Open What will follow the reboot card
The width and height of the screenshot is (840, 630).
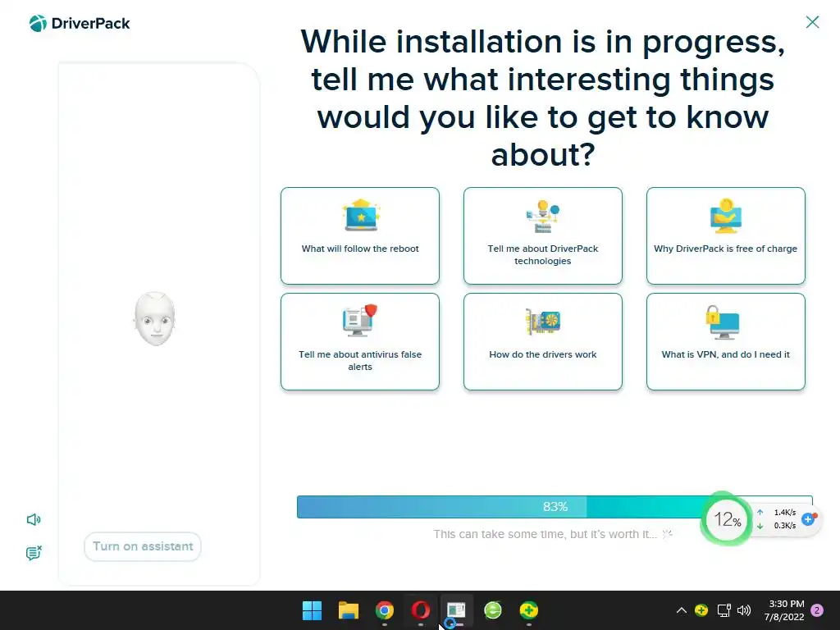[x=360, y=235]
